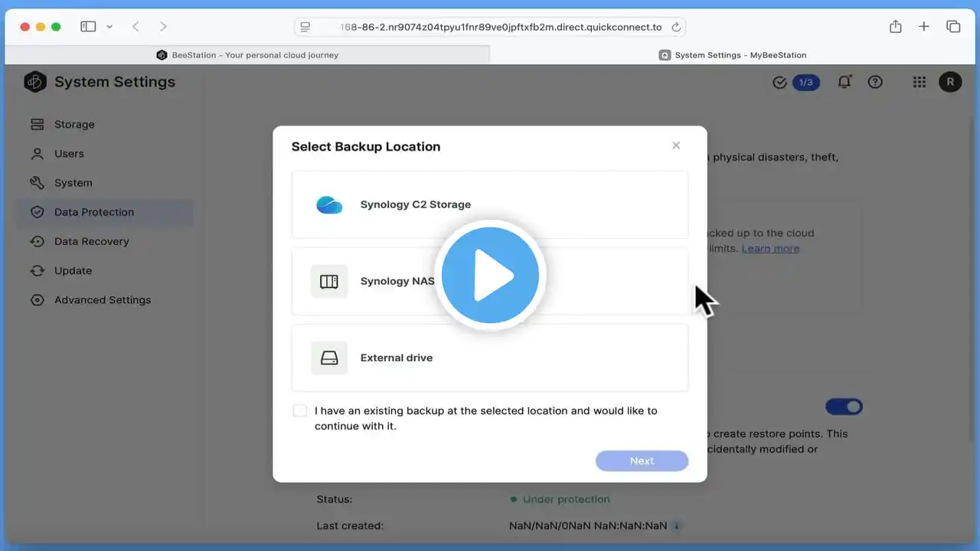
Task: Click the "Under protection" status text
Action: click(x=567, y=499)
